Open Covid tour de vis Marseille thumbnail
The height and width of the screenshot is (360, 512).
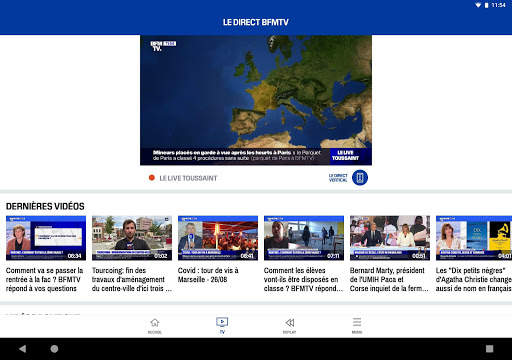[218, 238]
